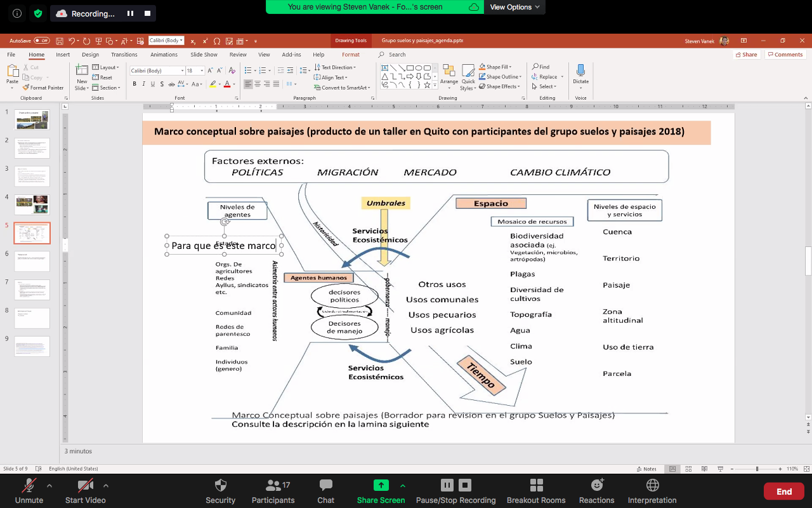Screen dimensions: 812x508
Task: Unmute the microphone in Zoom
Action: point(29,491)
